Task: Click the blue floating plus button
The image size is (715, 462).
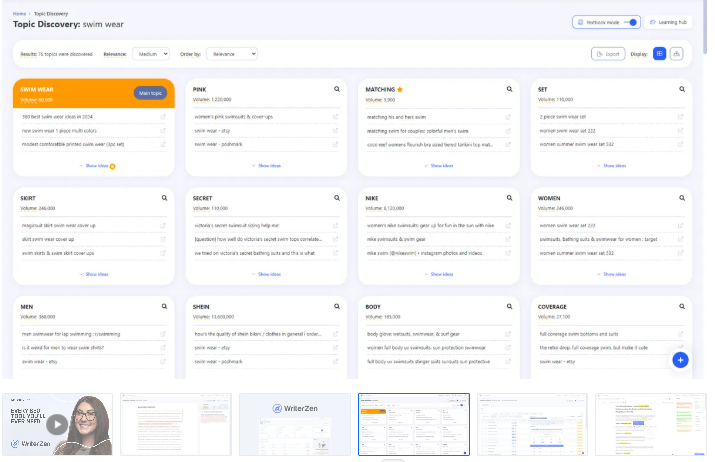Action: tap(680, 359)
